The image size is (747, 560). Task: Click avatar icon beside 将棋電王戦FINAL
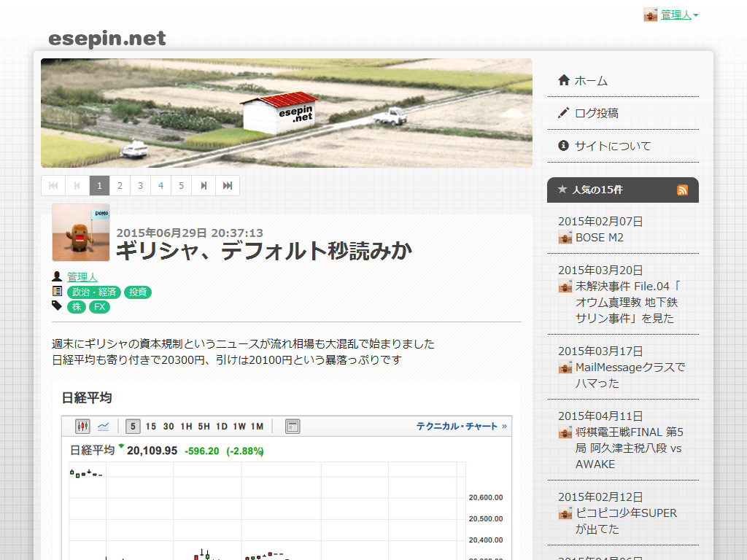pyautogui.click(x=565, y=432)
